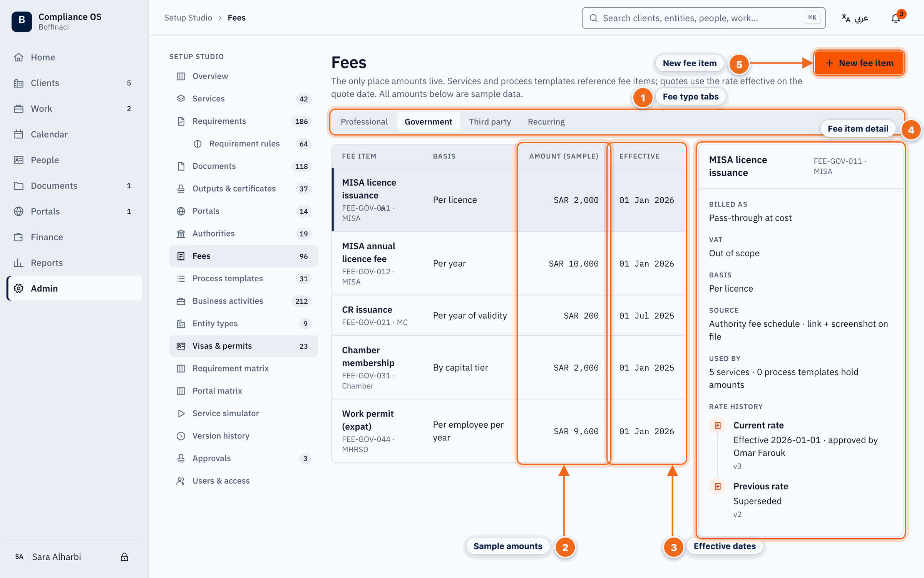Switch language to Arabic
Screen dimensions: 924x578
855,18
